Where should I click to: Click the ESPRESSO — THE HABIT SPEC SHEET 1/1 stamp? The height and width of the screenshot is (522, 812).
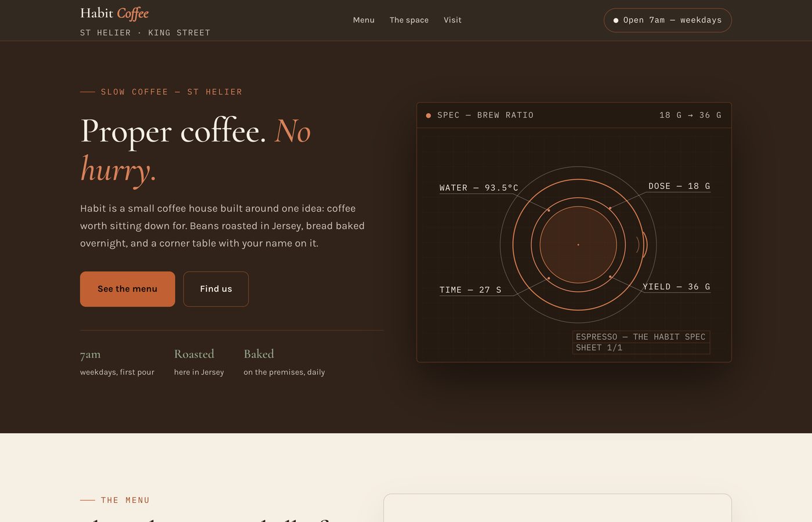pos(641,342)
